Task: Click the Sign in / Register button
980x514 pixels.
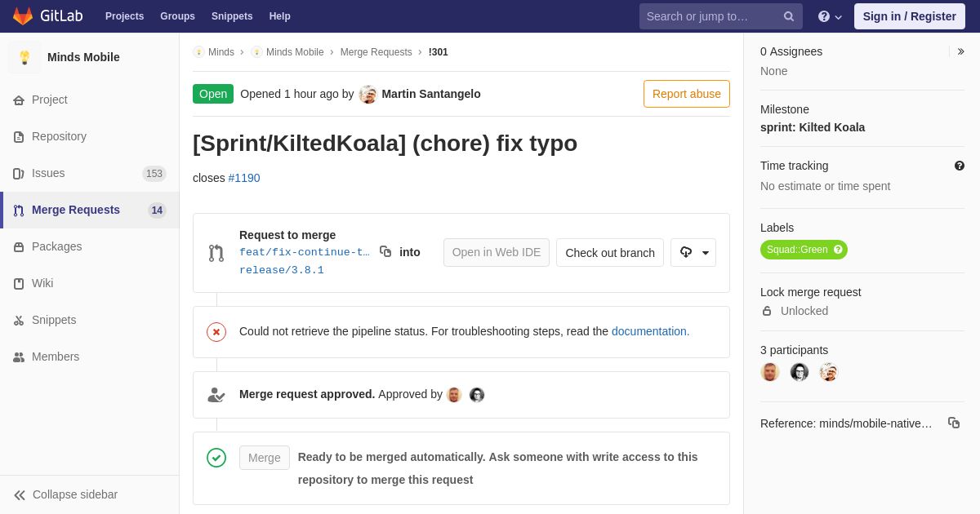Action: pos(910,16)
